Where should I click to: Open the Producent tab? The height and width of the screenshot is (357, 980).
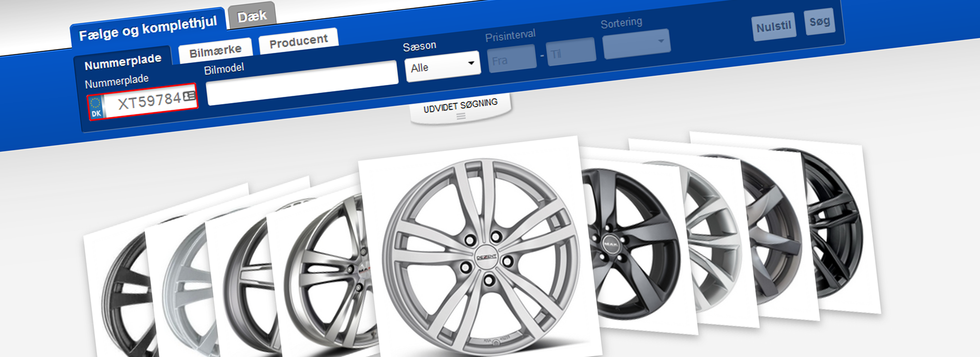pyautogui.click(x=298, y=41)
